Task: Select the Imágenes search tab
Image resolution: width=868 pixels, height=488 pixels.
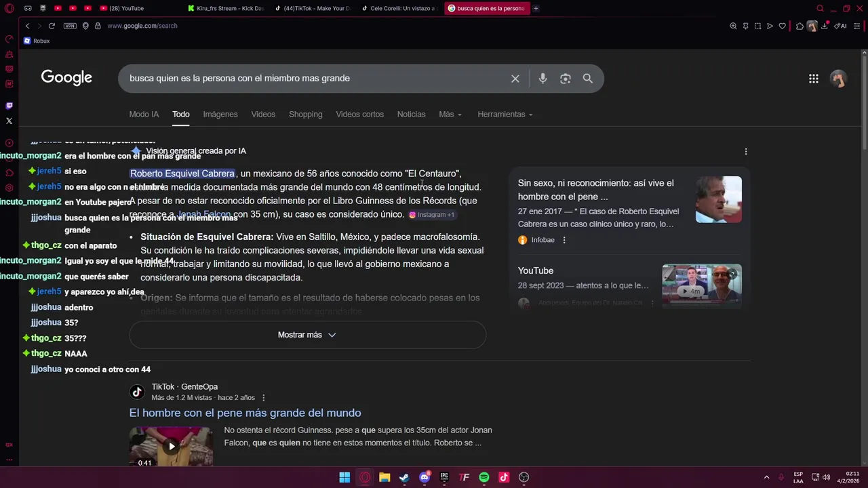Action: 220,115
